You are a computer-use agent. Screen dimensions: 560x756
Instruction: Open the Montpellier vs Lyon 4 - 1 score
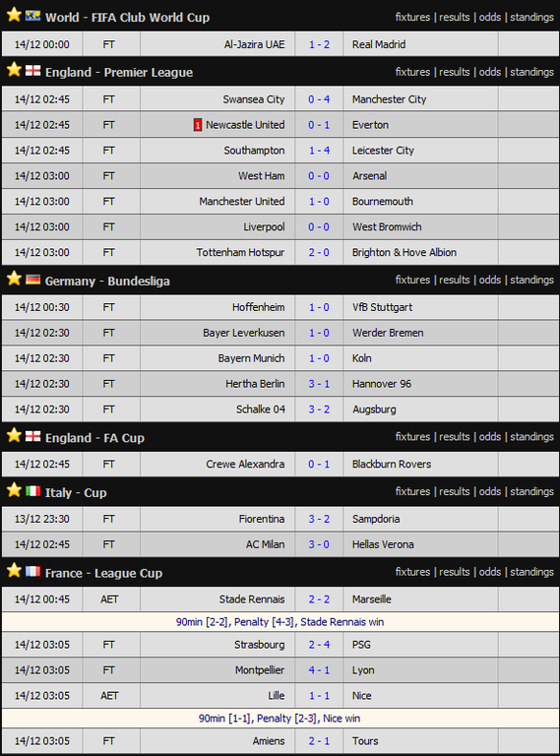point(319,670)
